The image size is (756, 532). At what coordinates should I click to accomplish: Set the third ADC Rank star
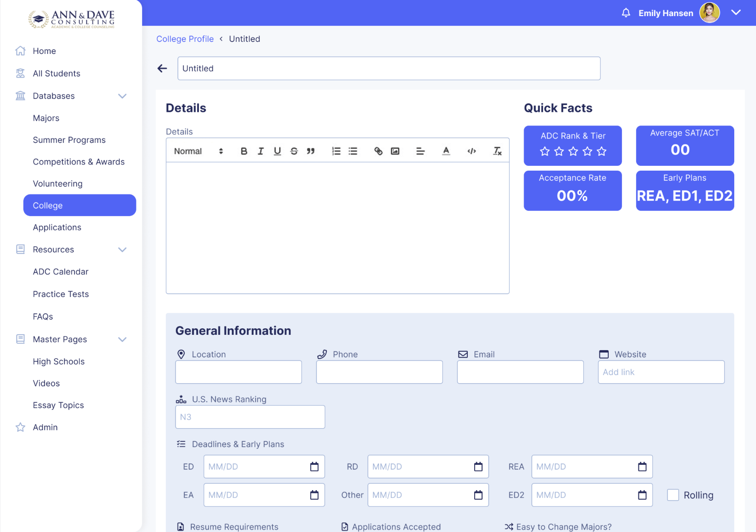click(x=573, y=151)
